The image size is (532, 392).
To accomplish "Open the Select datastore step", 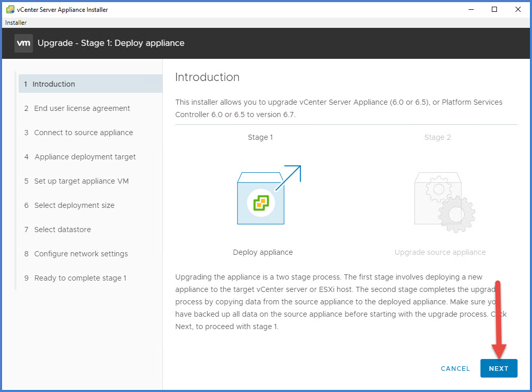I will tap(62, 230).
